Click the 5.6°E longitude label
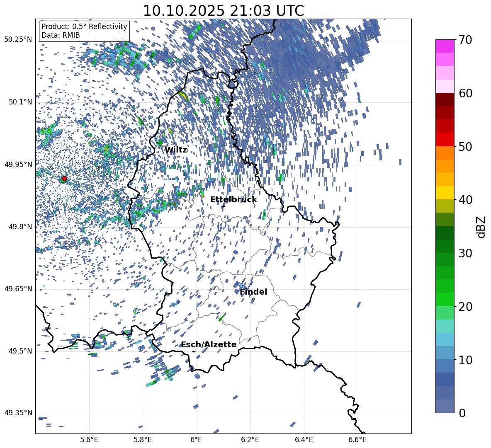This screenshot has width=491, height=448. pos(89,440)
